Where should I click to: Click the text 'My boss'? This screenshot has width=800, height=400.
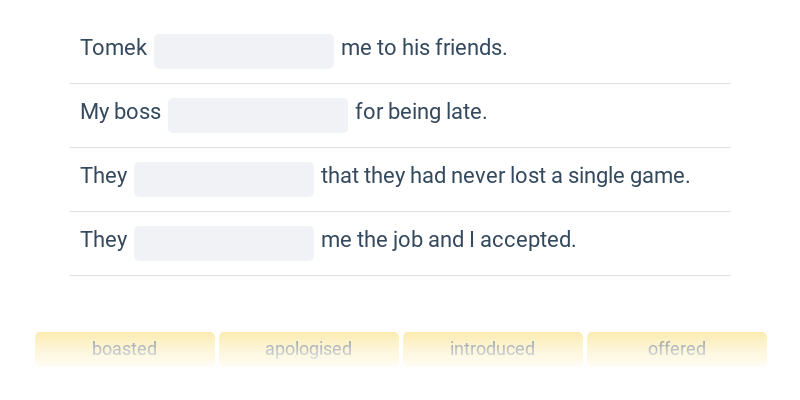coord(120,112)
